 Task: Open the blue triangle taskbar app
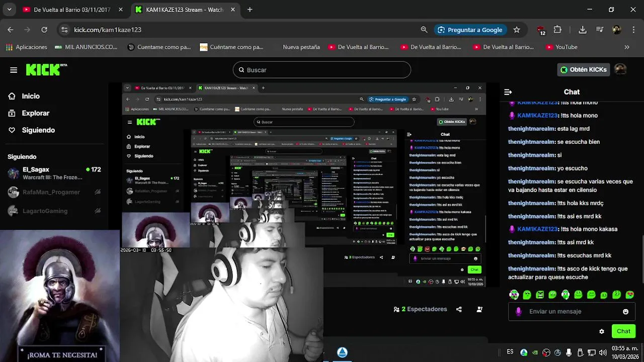pyautogui.click(x=342, y=352)
